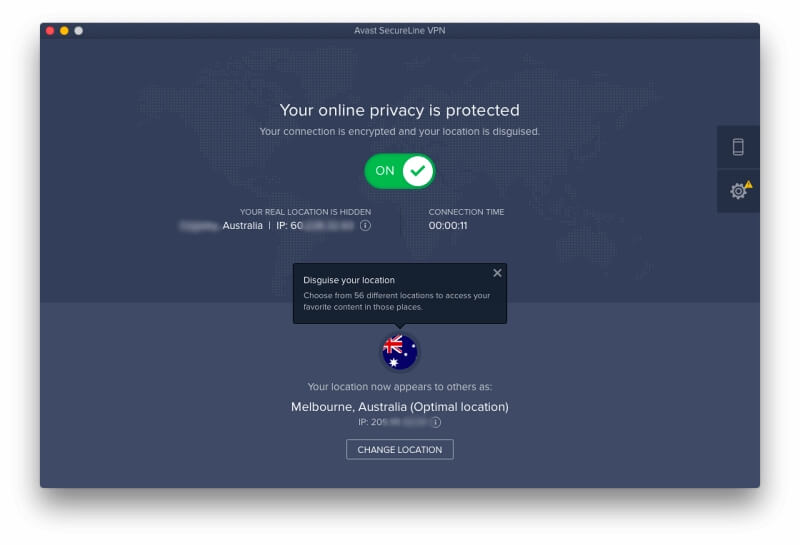Viewport: 800px width, 545px height.
Task: Click the yellow warning badge on settings
Action: click(748, 184)
